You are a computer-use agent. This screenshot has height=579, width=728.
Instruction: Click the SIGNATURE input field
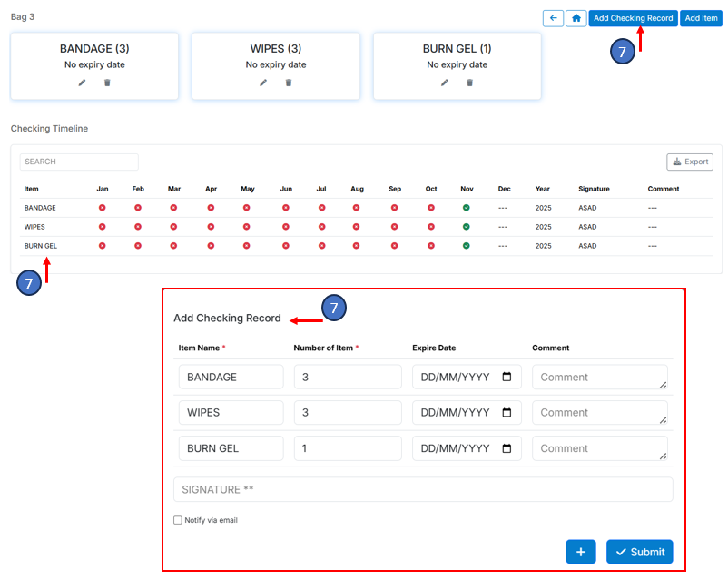click(423, 489)
